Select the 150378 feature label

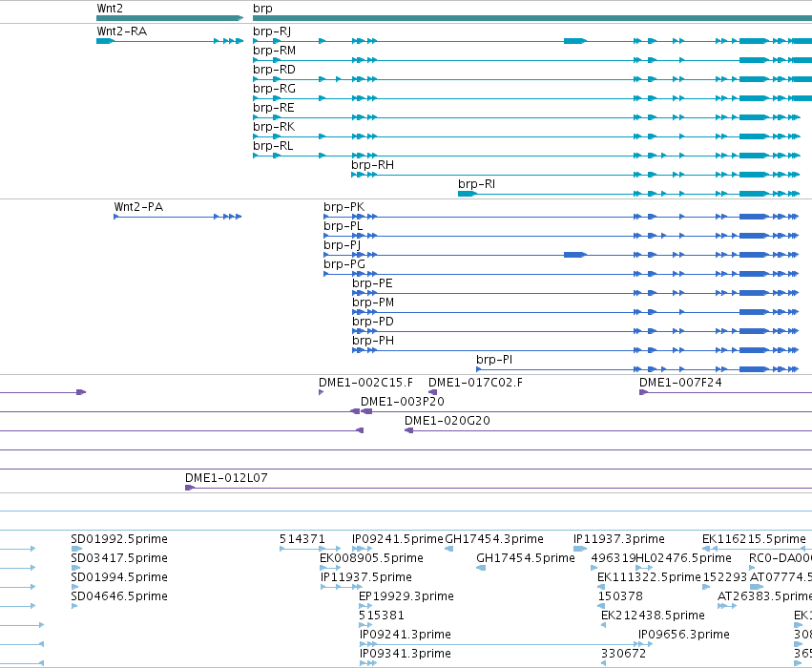point(620,596)
